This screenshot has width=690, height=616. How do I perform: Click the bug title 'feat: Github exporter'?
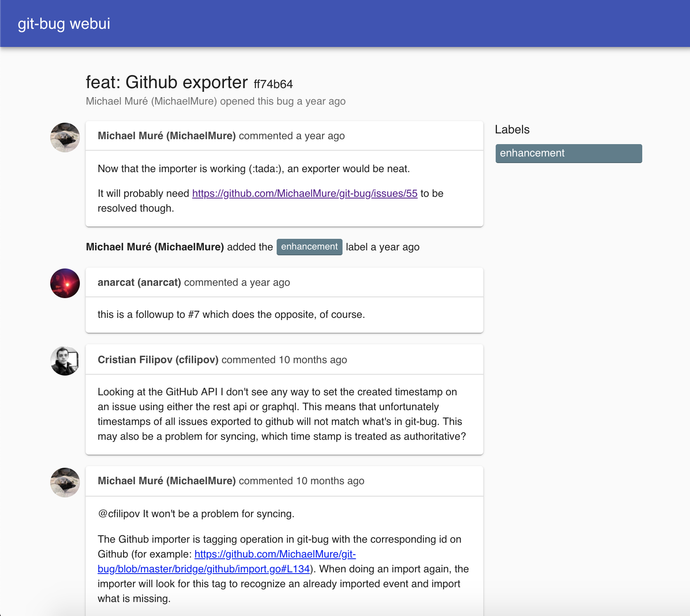[x=166, y=82]
